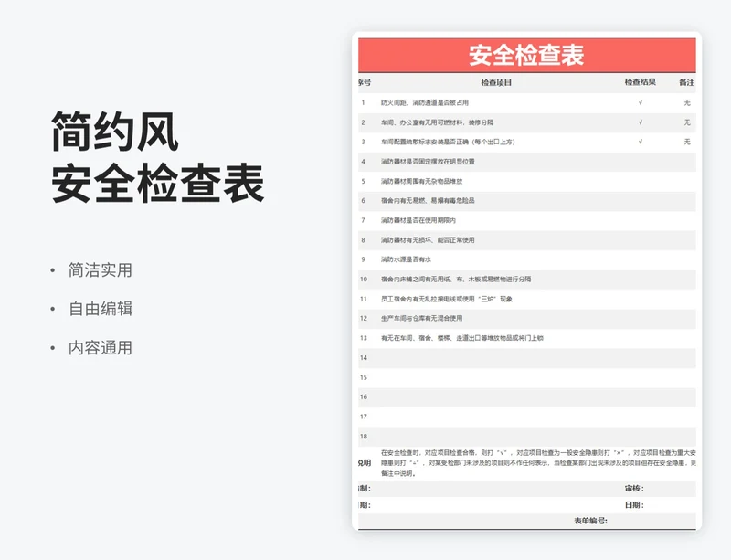Viewport: 731px width, 560px height.
Task: Click the 检查项目 column header
Action: [496, 82]
